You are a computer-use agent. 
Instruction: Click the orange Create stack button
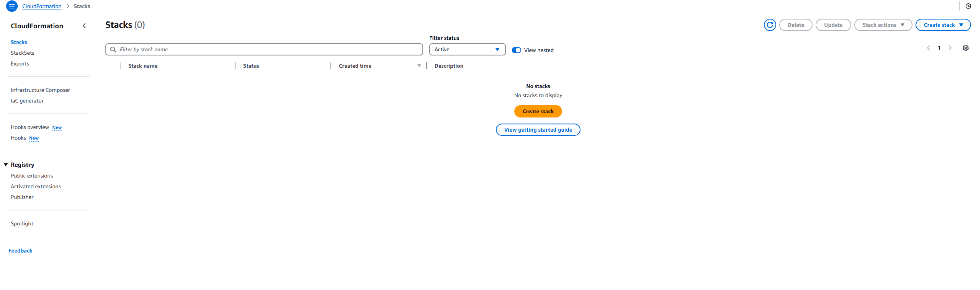[x=538, y=111]
